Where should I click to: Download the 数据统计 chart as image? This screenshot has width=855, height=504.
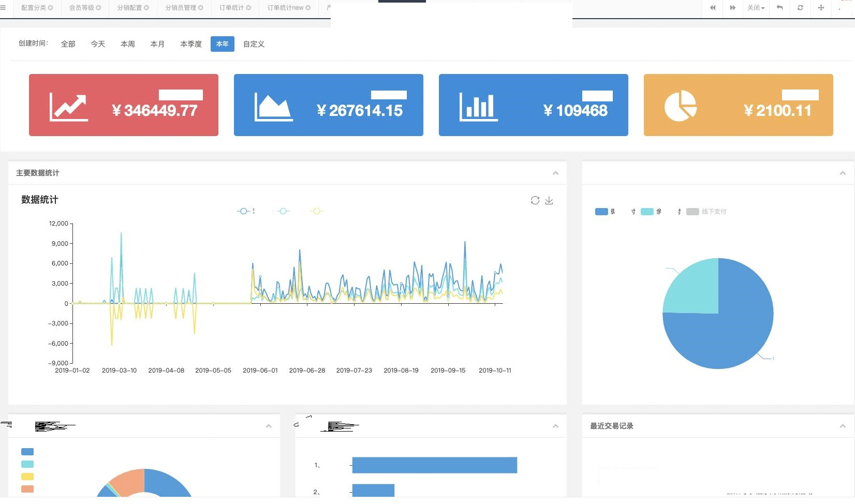click(x=549, y=200)
